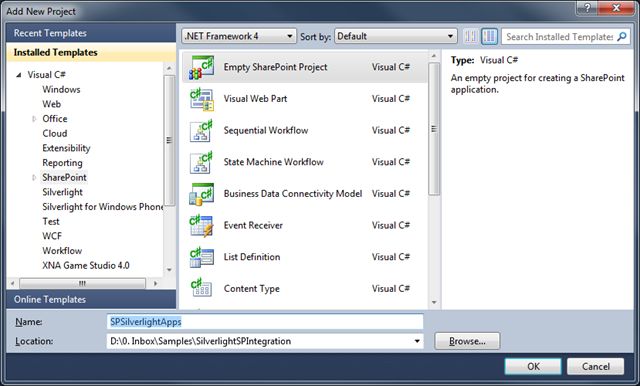
Task: Click the Browse... button
Action: [467, 341]
